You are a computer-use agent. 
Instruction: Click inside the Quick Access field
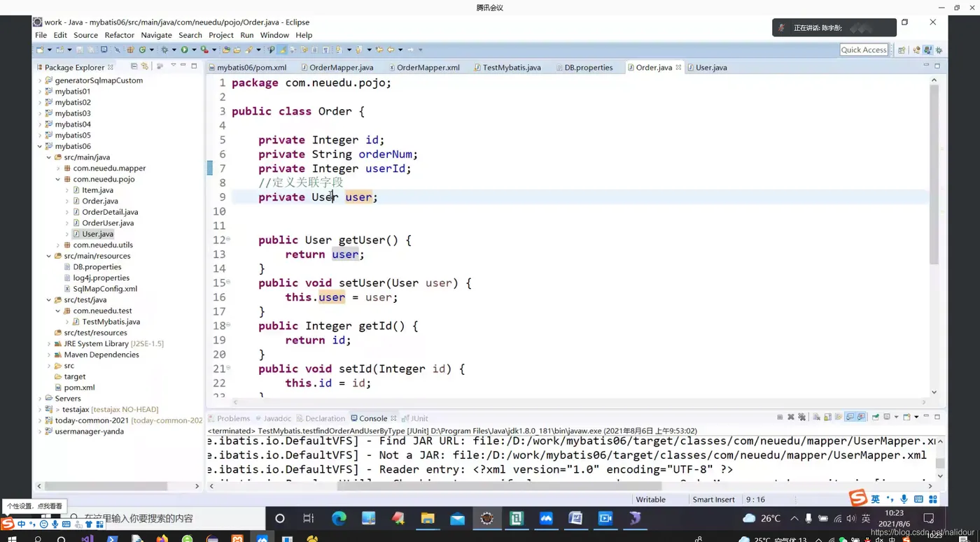(x=864, y=50)
